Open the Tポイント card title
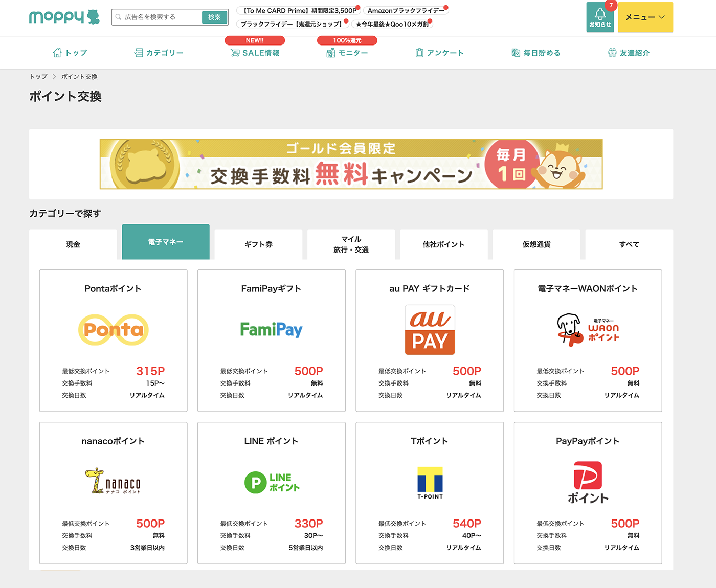The height and width of the screenshot is (588, 716). pyautogui.click(x=430, y=441)
